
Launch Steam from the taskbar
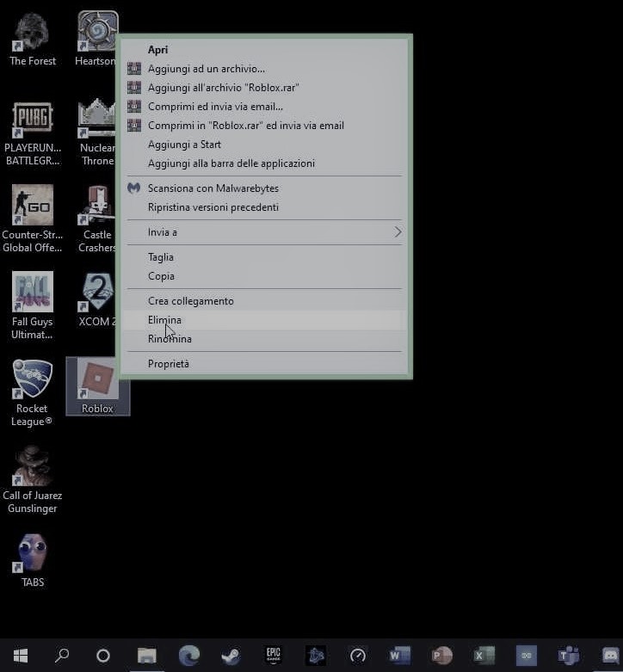click(x=231, y=656)
